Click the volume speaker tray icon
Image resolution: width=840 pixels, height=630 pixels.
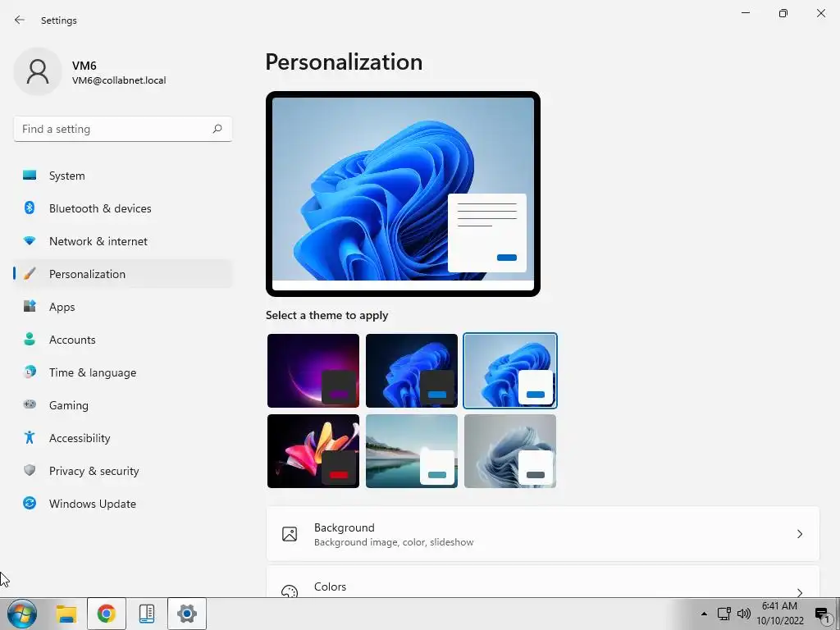tap(743, 614)
